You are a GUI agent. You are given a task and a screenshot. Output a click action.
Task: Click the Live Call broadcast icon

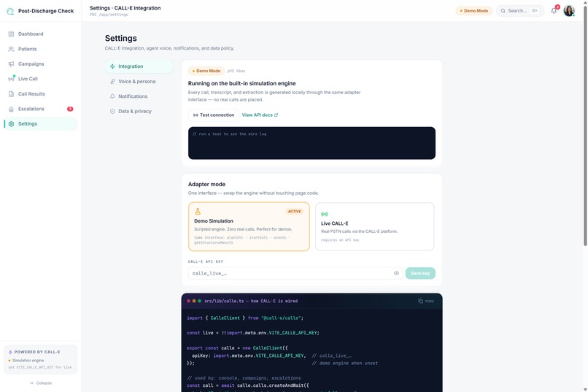point(11,79)
